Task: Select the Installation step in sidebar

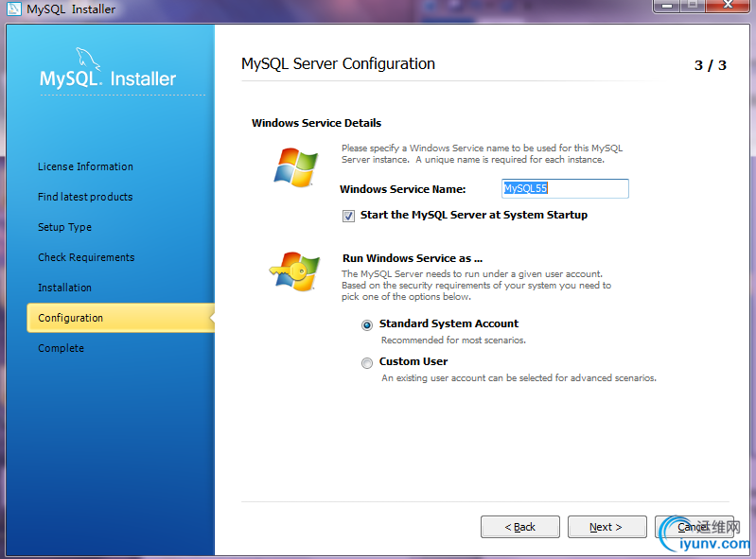Action: 64,288
